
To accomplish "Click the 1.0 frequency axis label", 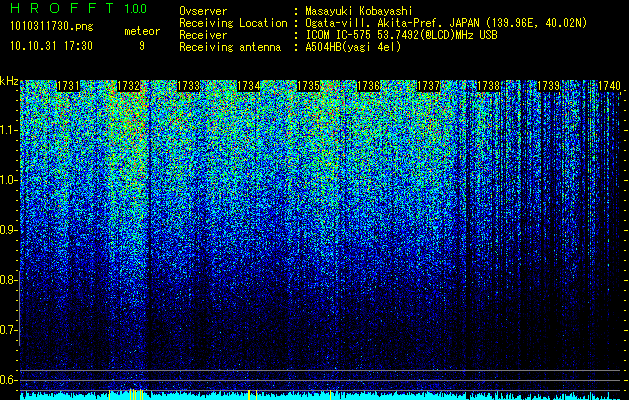I will click(x=8, y=180).
